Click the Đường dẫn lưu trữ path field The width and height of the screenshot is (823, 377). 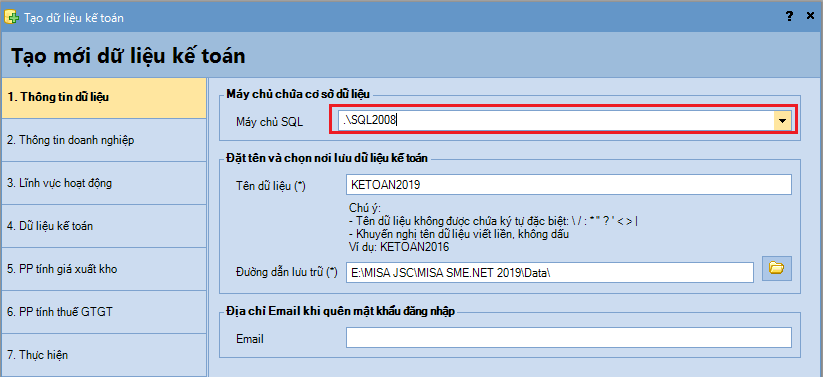coord(550,272)
